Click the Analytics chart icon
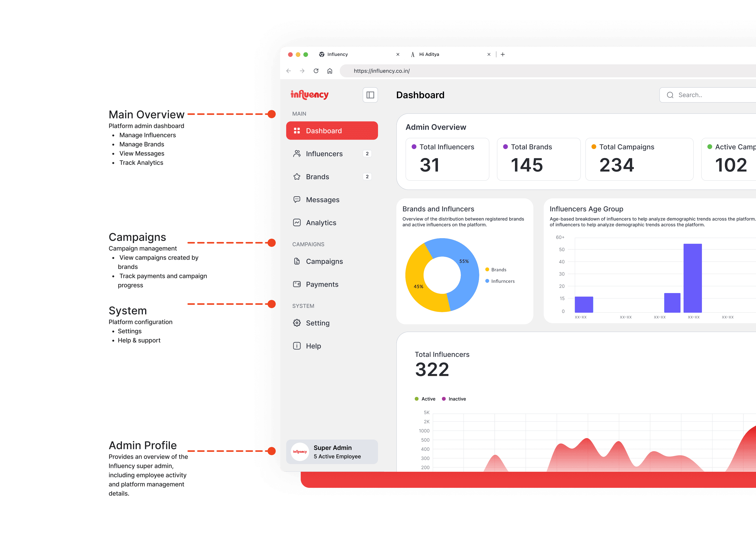 (x=297, y=223)
